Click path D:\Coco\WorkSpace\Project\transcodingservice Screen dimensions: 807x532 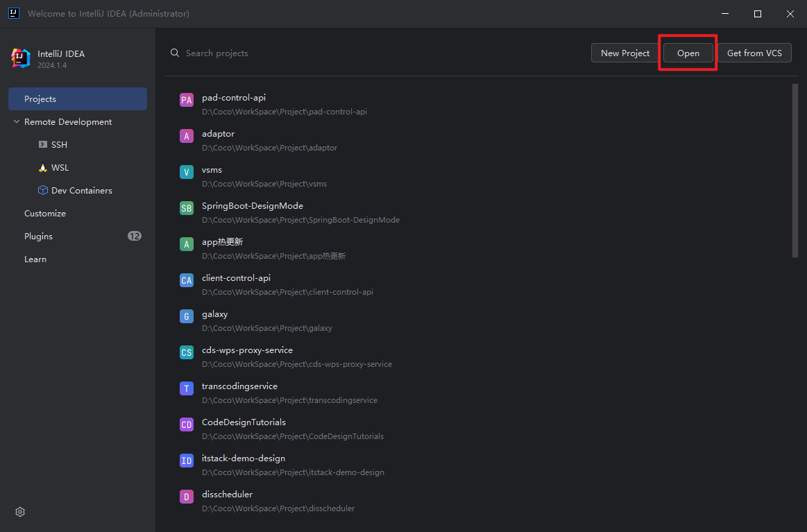[x=290, y=400]
